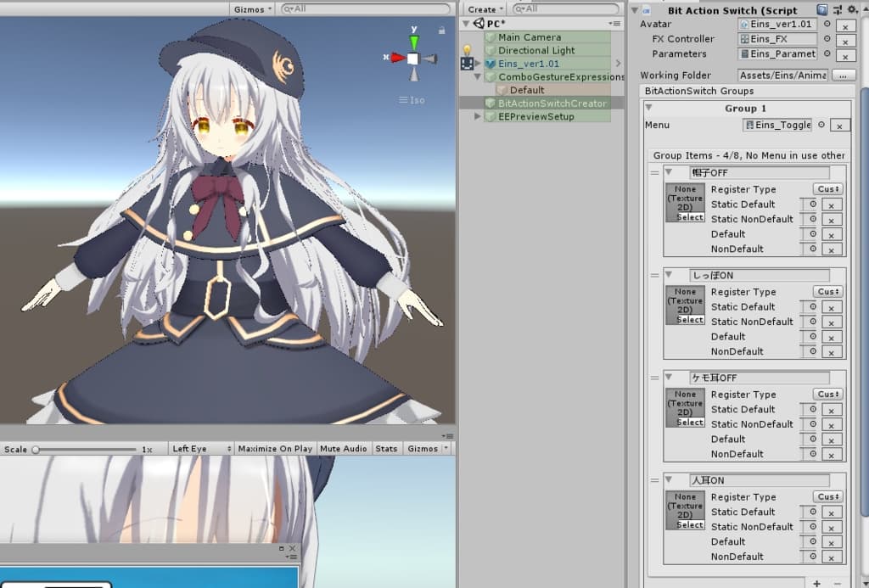The image size is (869, 588).
Task: Toggle Maximize On Play
Action: pyautogui.click(x=275, y=449)
